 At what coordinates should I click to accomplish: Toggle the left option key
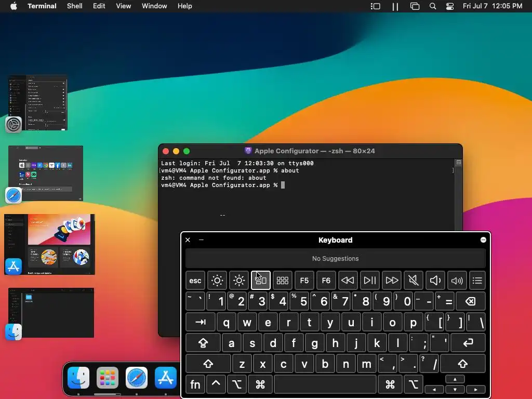click(x=237, y=384)
